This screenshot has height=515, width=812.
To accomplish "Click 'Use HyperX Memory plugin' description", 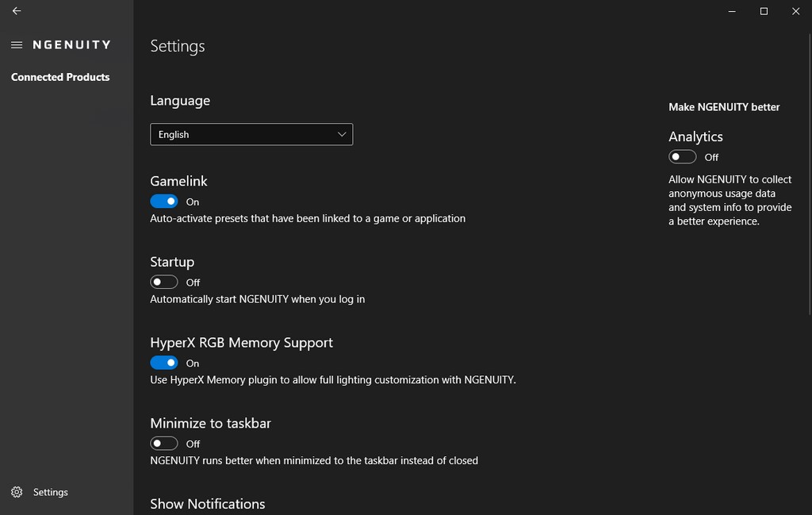I will click(333, 380).
